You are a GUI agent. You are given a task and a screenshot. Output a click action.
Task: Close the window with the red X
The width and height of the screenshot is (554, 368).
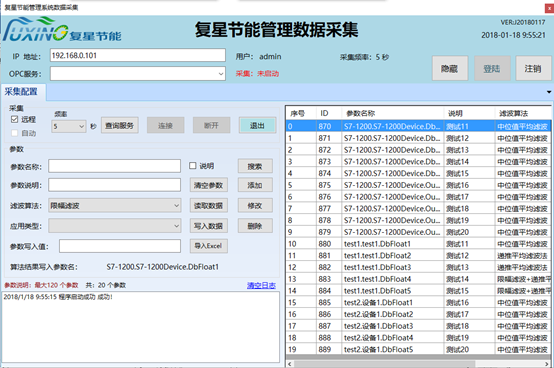point(549,8)
